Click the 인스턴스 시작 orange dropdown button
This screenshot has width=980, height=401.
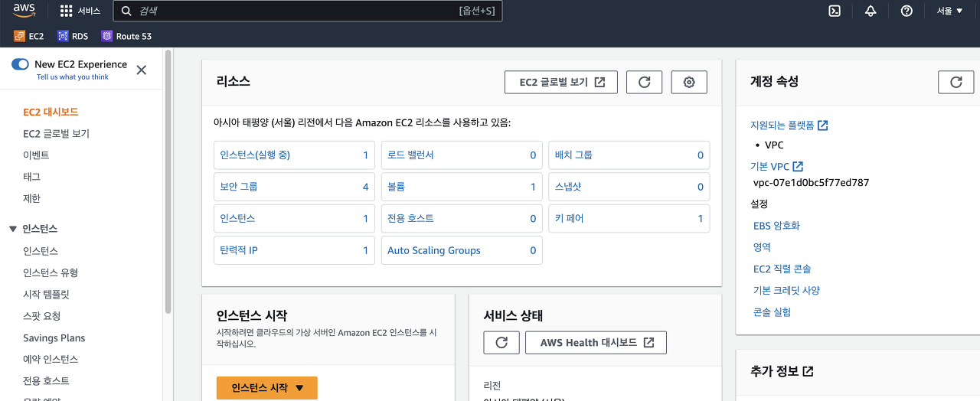pos(267,388)
